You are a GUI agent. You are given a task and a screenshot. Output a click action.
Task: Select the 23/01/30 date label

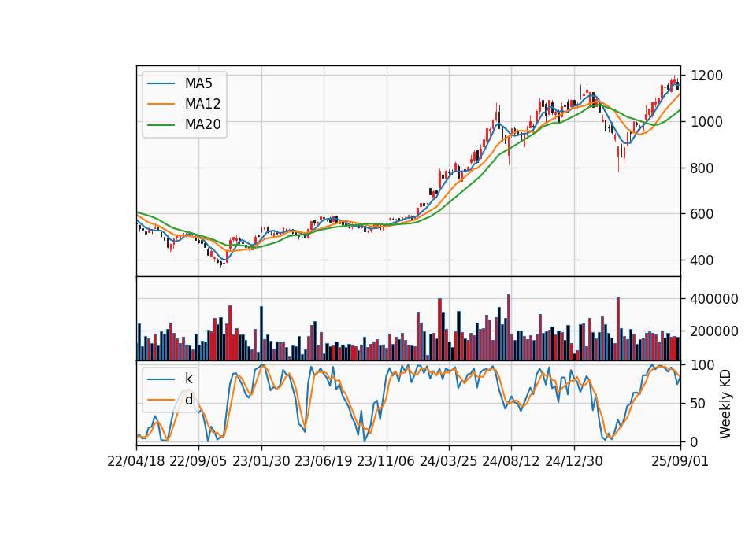(x=261, y=461)
